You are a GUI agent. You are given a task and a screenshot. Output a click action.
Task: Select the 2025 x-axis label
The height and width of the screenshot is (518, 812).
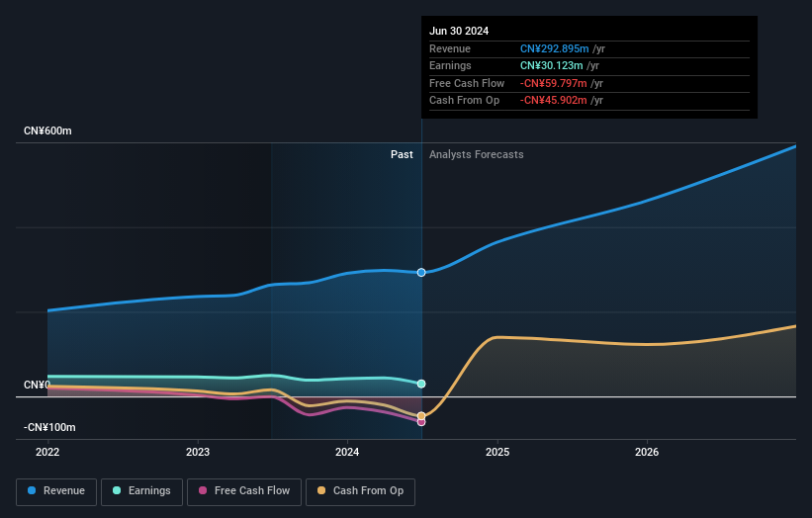[x=497, y=453]
